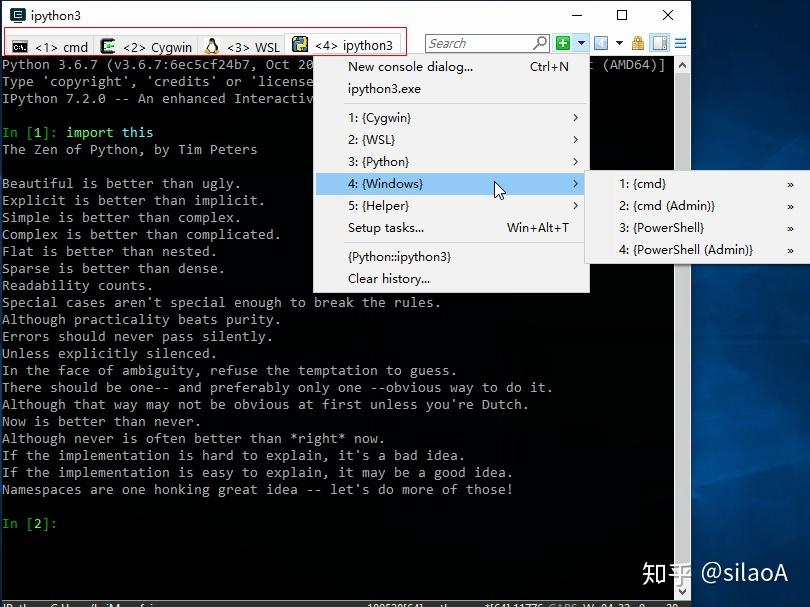Click the scrollbar up arrow in the console
Screen dimensions: 810x607
[x=682, y=66]
